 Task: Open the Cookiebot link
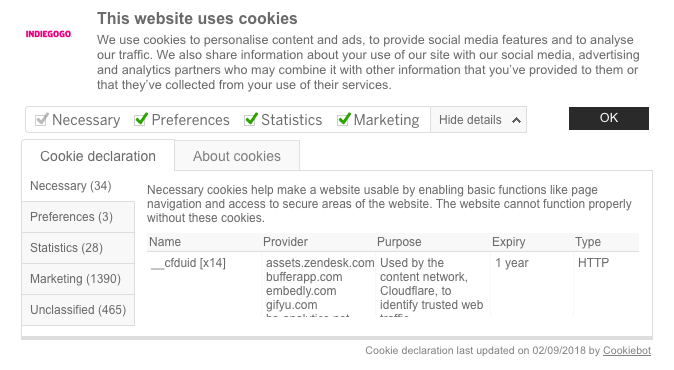627,351
